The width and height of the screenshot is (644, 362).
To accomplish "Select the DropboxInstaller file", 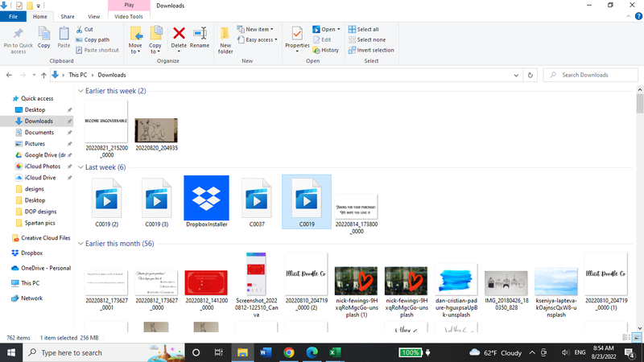I will [206, 202].
